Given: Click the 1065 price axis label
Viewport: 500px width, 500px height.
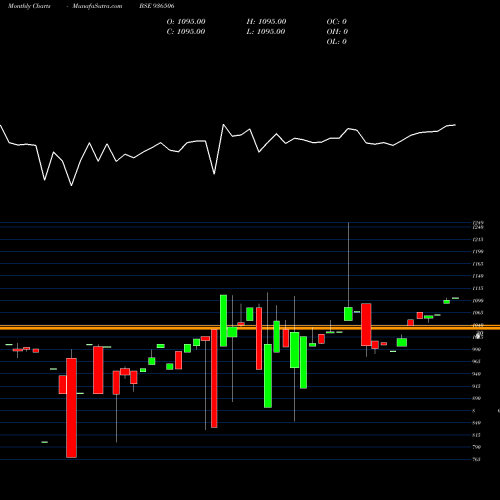Looking at the screenshot, I should tap(478, 313).
